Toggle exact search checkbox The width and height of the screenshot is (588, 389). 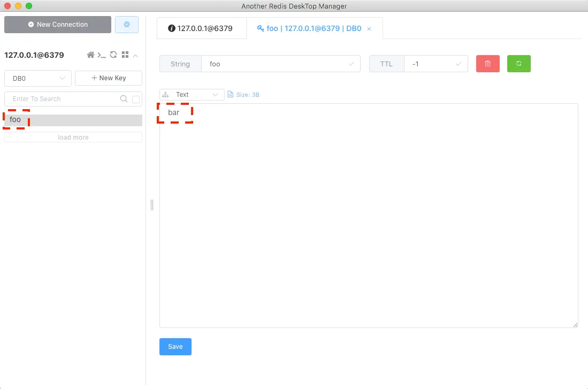pyautogui.click(x=136, y=99)
